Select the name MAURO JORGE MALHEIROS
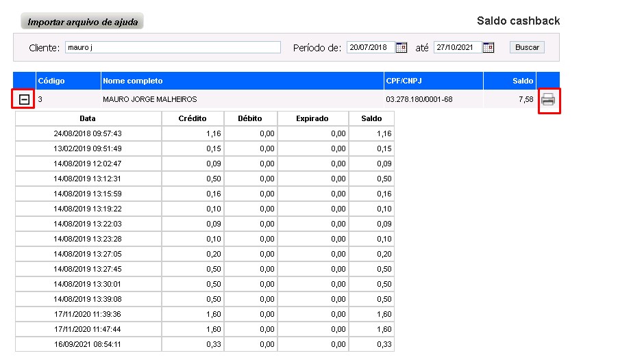 (x=150, y=100)
